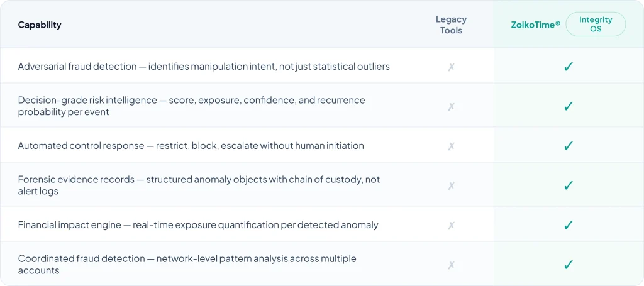Select the Capability column header
Screen dimensions: 644x286
40,25
